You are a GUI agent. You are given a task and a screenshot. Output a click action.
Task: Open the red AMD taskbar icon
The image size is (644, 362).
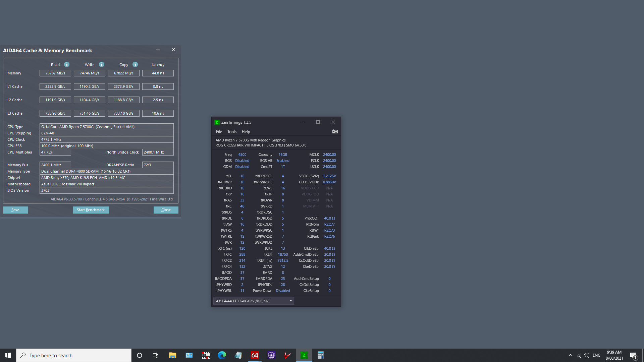[288, 355]
